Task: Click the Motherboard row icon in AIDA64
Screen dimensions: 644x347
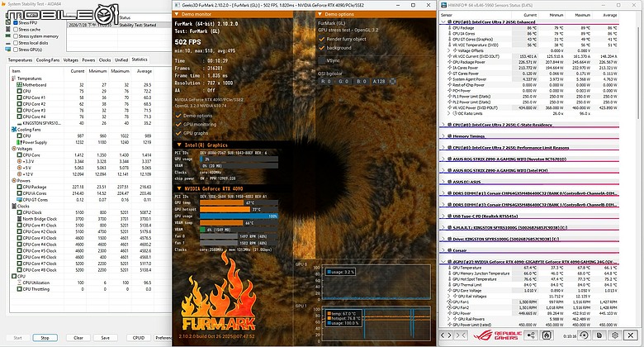Action: pos(19,85)
